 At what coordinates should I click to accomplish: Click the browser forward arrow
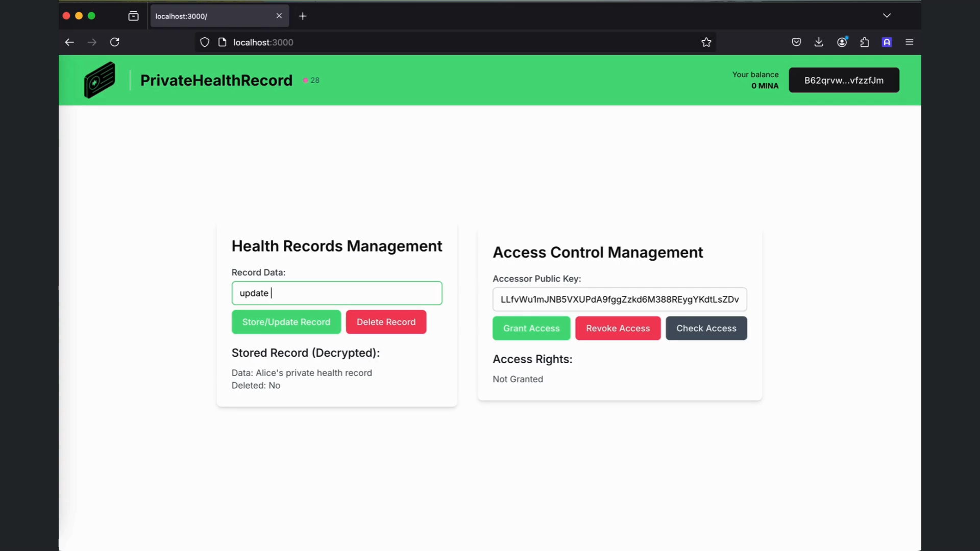(x=92, y=42)
